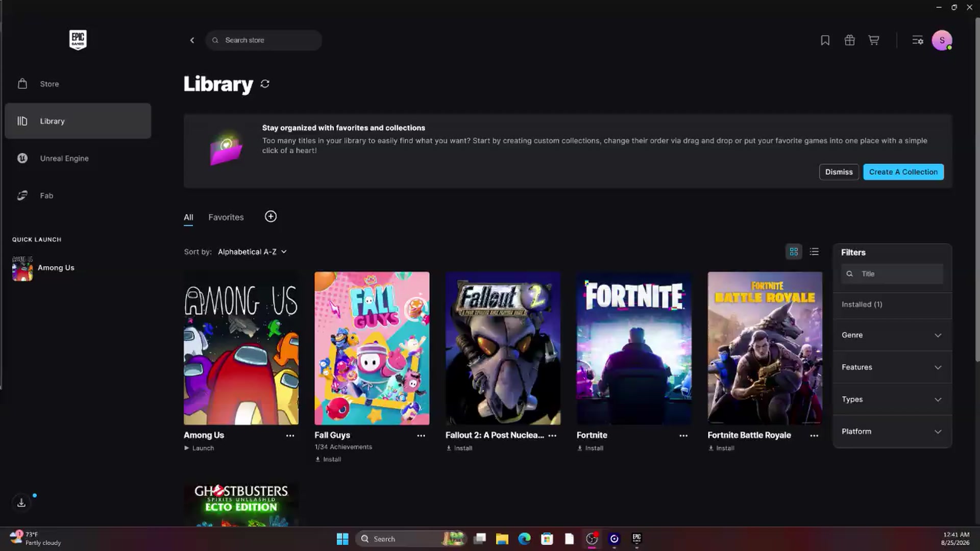Open File Explorer from taskbar
Image resolution: width=980 pixels, height=551 pixels.
[502, 539]
